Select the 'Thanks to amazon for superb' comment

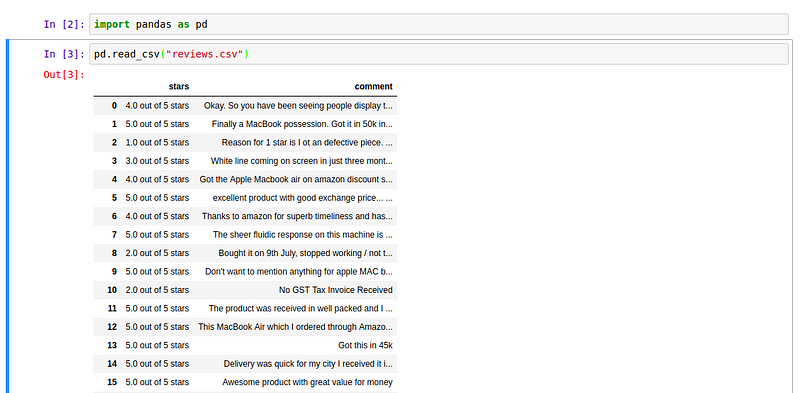(x=297, y=216)
